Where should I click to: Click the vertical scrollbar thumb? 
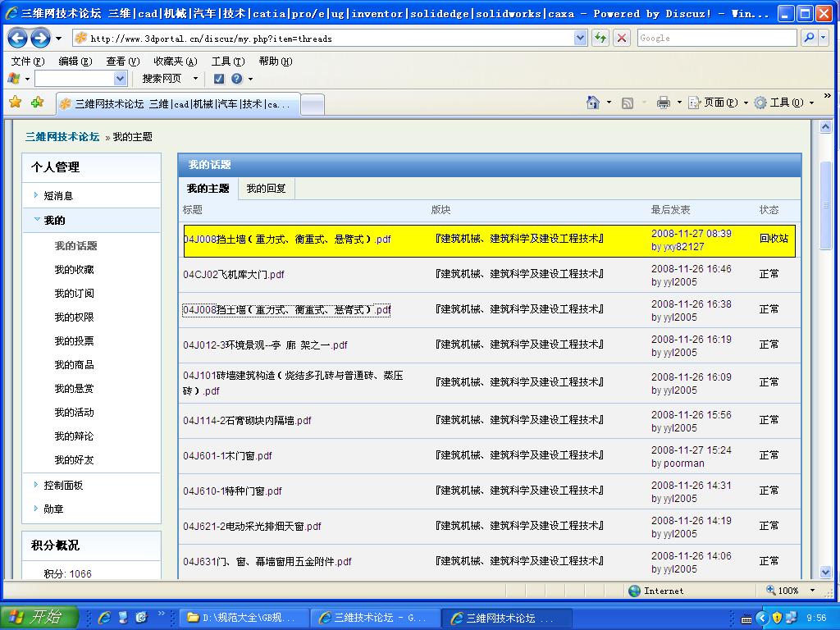tap(825, 205)
